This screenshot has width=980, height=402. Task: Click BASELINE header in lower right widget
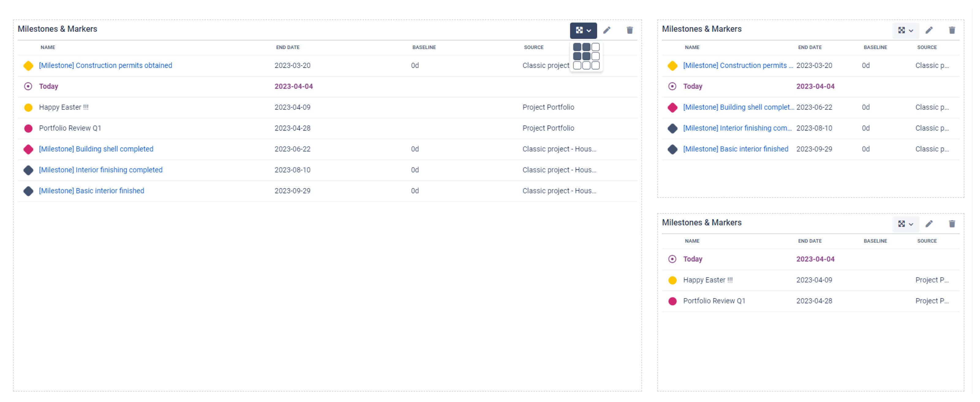(x=875, y=241)
